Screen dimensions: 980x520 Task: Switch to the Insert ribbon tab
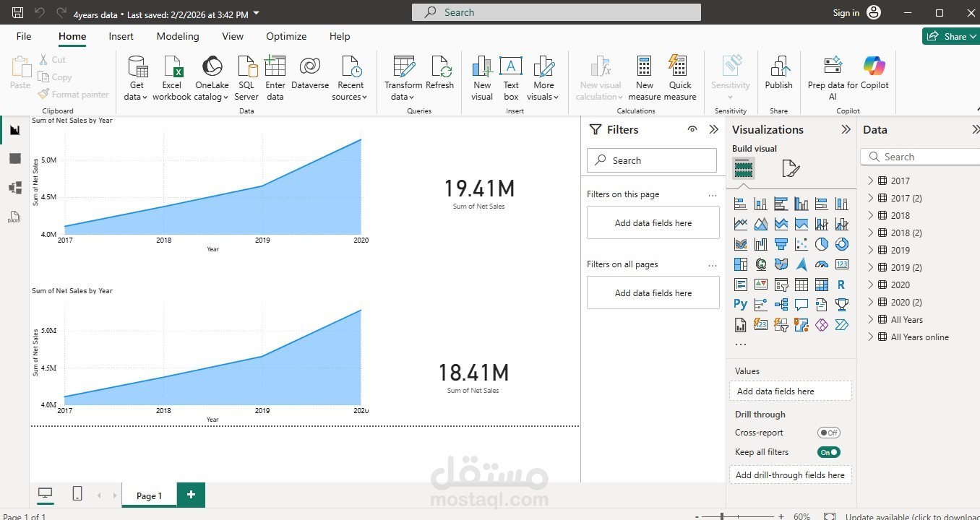click(x=120, y=36)
